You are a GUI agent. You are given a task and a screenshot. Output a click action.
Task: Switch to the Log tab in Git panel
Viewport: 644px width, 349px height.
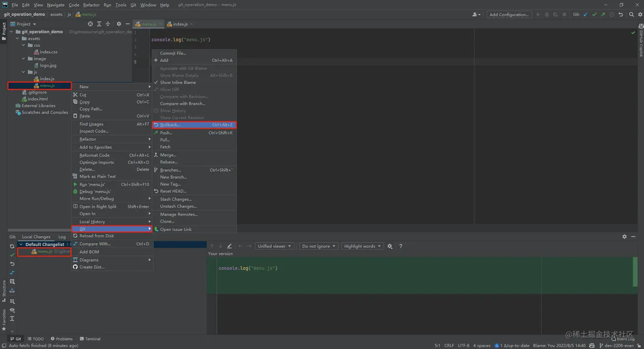click(62, 237)
